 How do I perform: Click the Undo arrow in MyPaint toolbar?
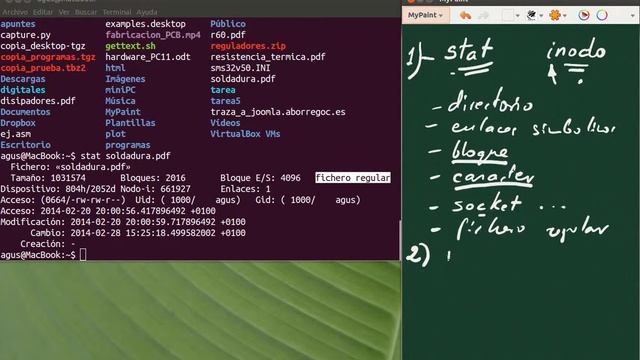(x=465, y=16)
